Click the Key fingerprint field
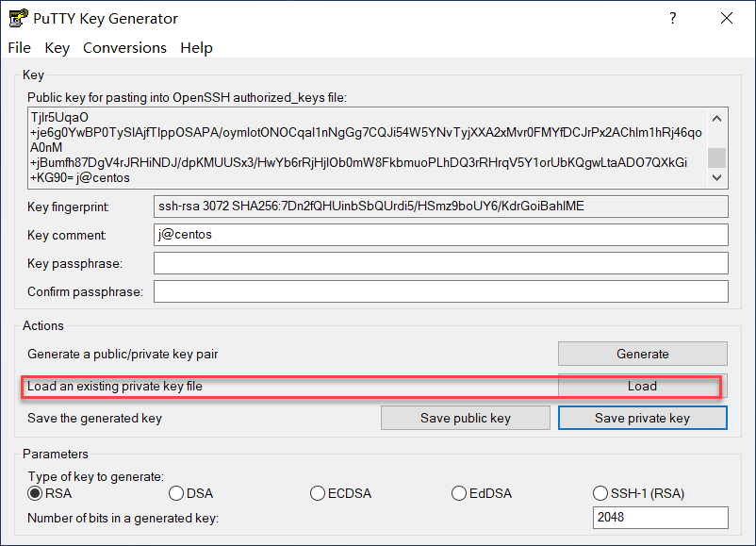756x546 pixels. click(440, 207)
